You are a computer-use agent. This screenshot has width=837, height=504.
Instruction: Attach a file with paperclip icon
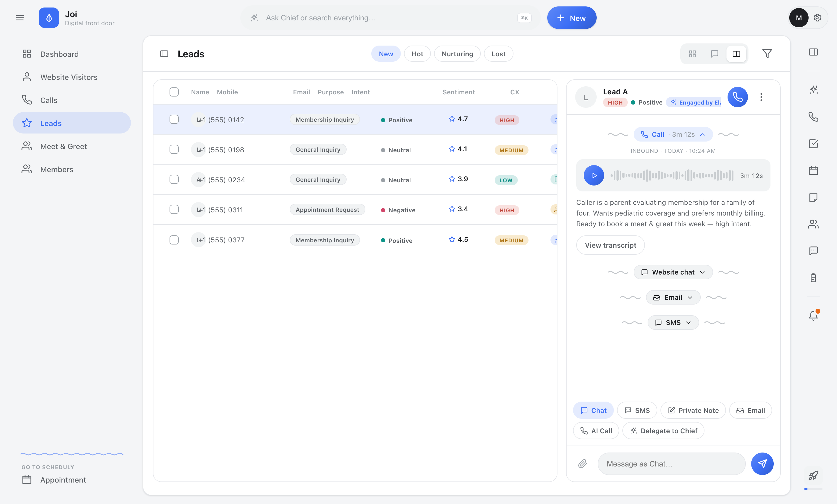coord(582,464)
